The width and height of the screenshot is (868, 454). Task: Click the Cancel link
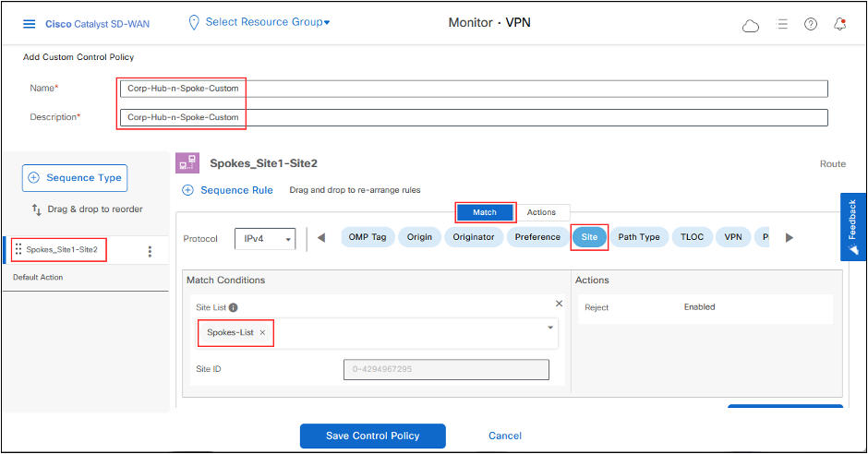[505, 436]
